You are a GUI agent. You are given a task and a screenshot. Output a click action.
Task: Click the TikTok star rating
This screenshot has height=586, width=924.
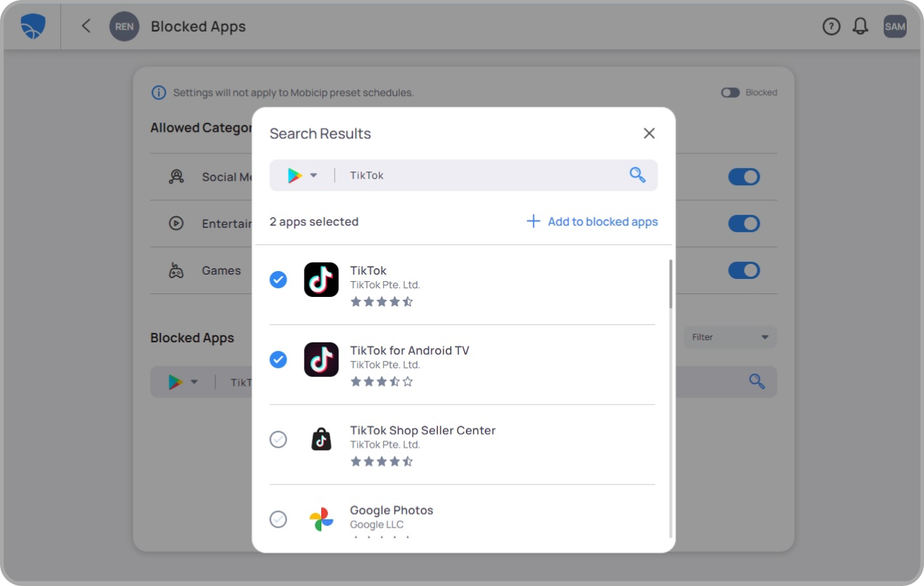(382, 301)
